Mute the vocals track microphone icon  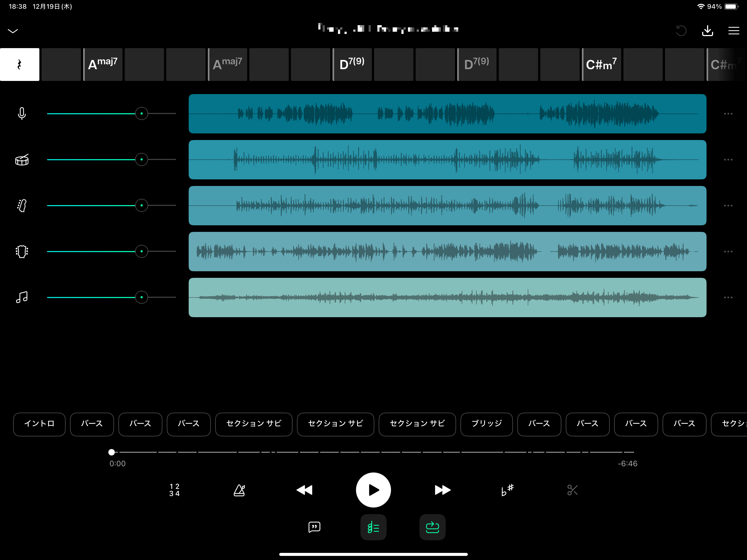[x=22, y=113]
